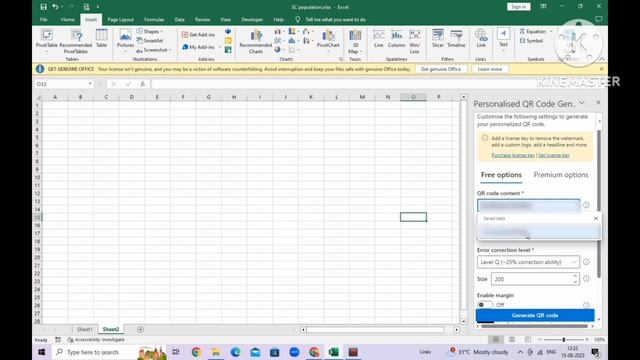Click the Learn more button
Viewport: 640px width, 360px height.
coord(489,69)
